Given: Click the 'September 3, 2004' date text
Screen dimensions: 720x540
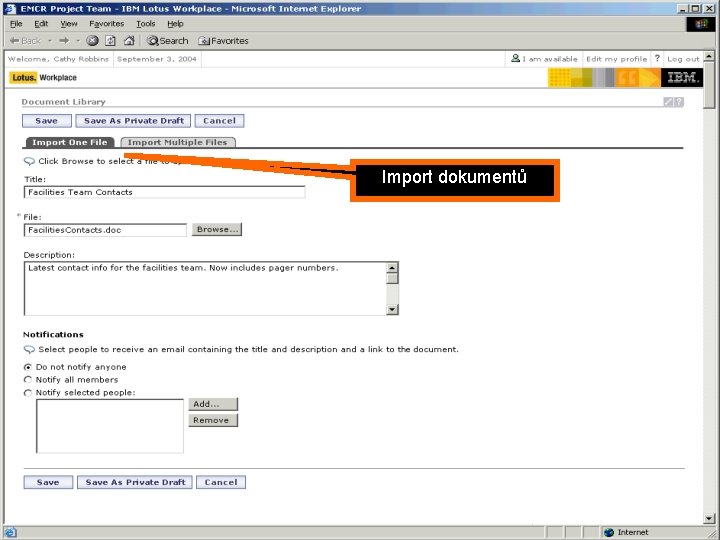Looking at the screenshot, I should 157,59.
